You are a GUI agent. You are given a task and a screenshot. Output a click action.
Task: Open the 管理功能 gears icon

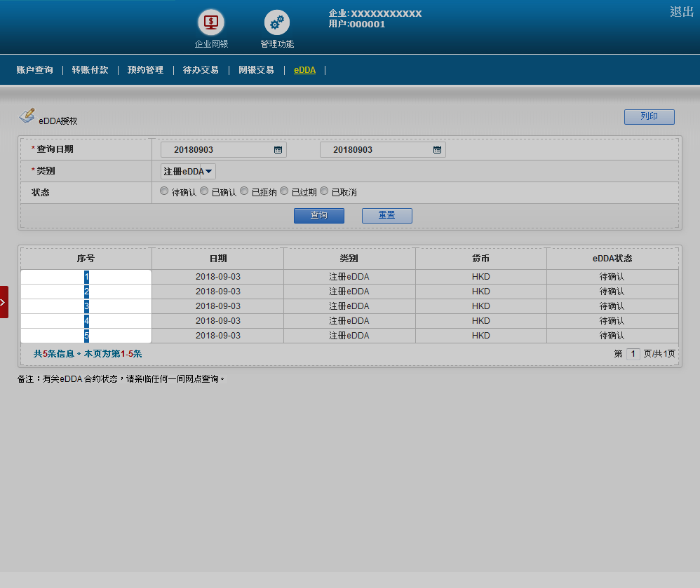click(x=276, y=22)
